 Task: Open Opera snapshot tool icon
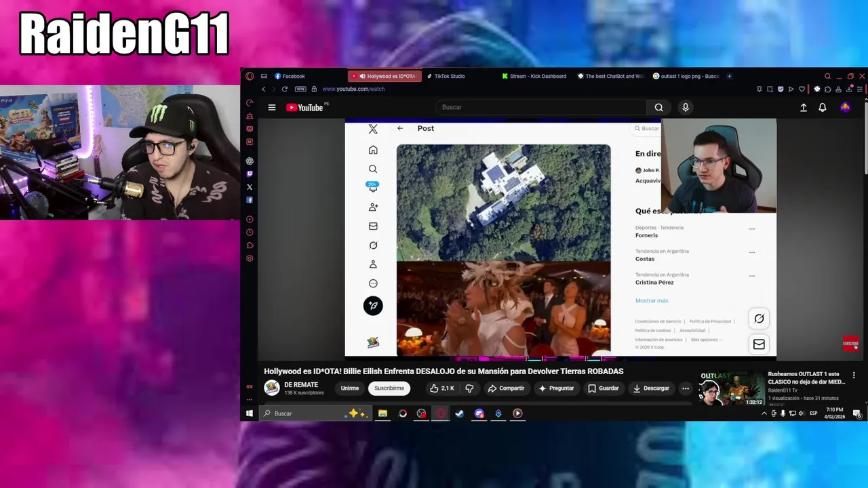[770, 89]
